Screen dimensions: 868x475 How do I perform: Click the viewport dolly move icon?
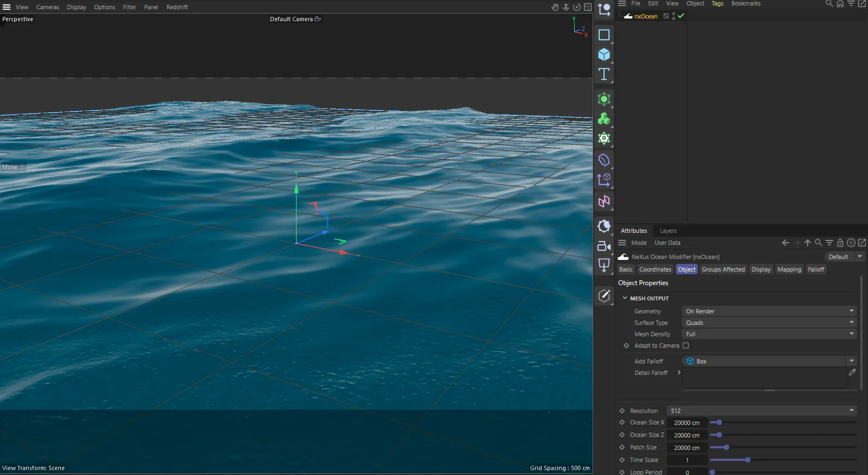click(566, 7)
